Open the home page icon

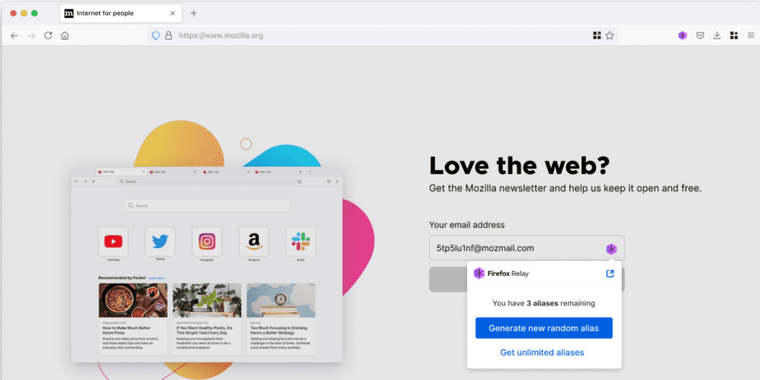pyautogui.click(x=64, y=35)
